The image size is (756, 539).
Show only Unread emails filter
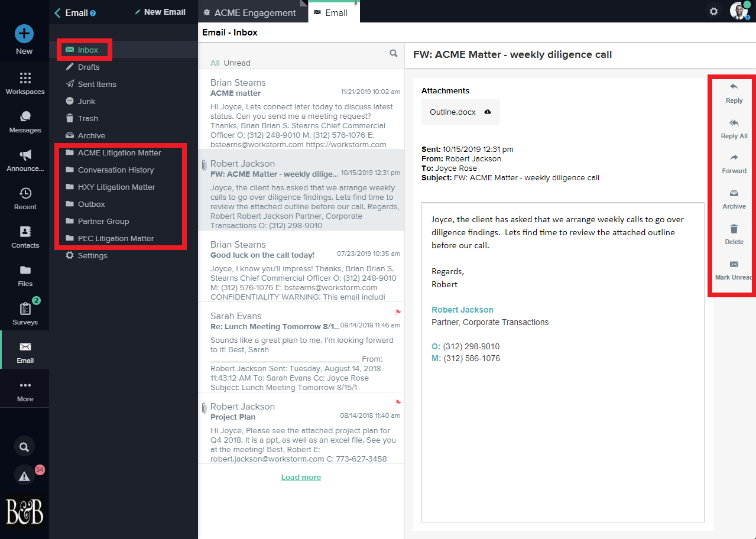click(237, 63)
